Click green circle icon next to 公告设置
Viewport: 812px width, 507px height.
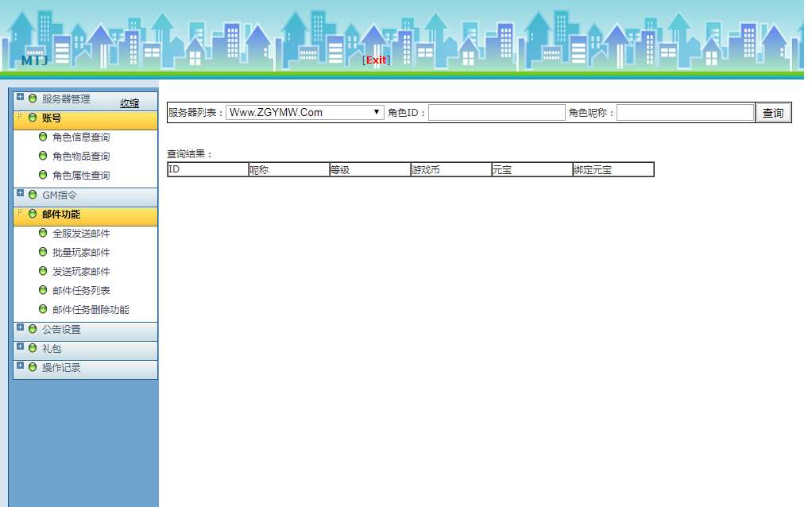[33, 329]
